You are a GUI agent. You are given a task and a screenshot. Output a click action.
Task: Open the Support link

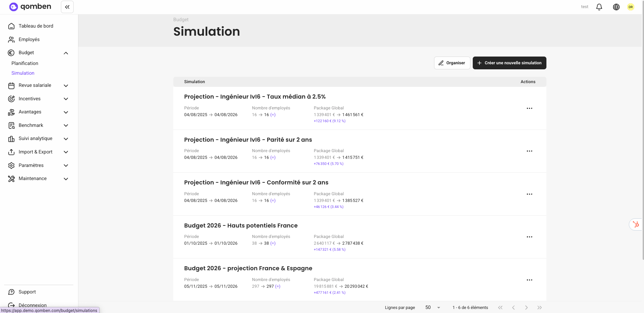pos(27,292)
